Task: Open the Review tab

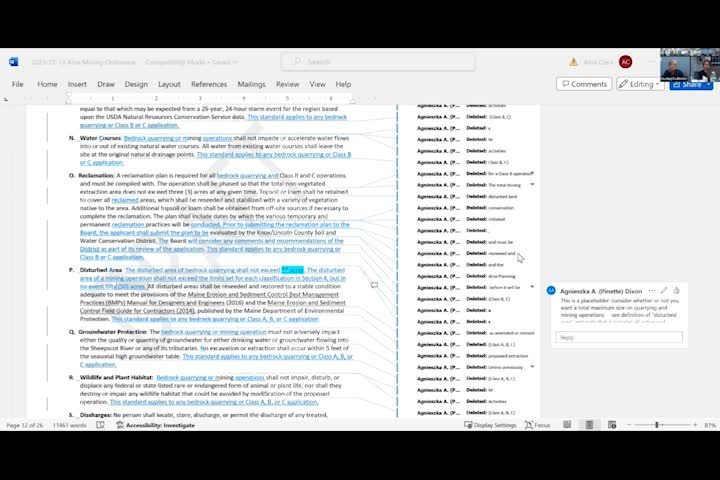Action: coord(287,84)
